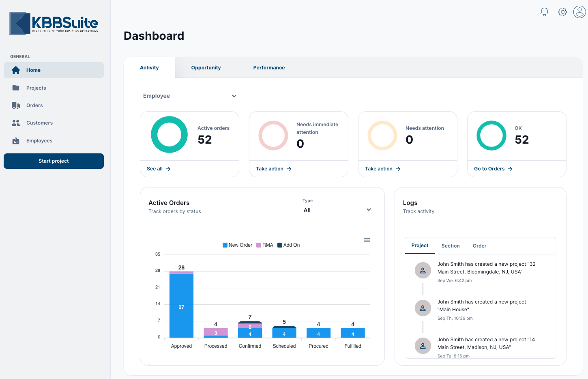Viewport: 588px width, 379px height.
Task: Toggle the RMA legend series
Action: tap(265, 245)
